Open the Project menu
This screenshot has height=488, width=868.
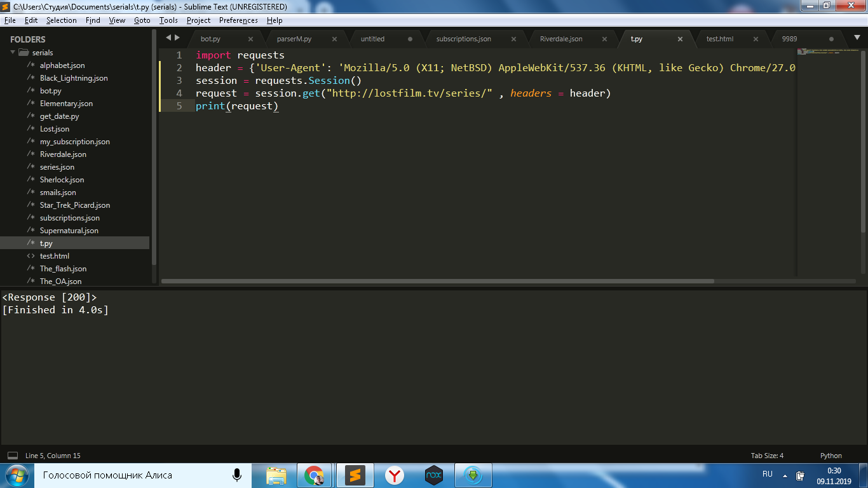[198, 20]
